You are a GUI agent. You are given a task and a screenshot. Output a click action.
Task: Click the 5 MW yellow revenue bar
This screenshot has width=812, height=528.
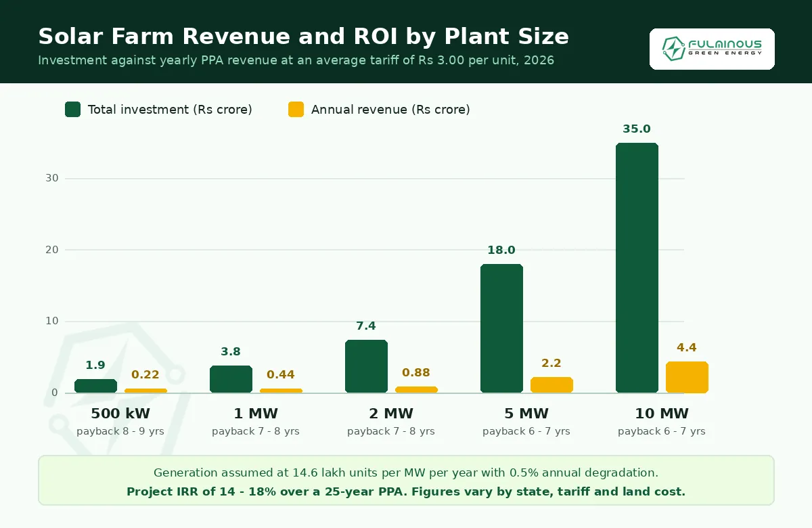coord(551,385)
